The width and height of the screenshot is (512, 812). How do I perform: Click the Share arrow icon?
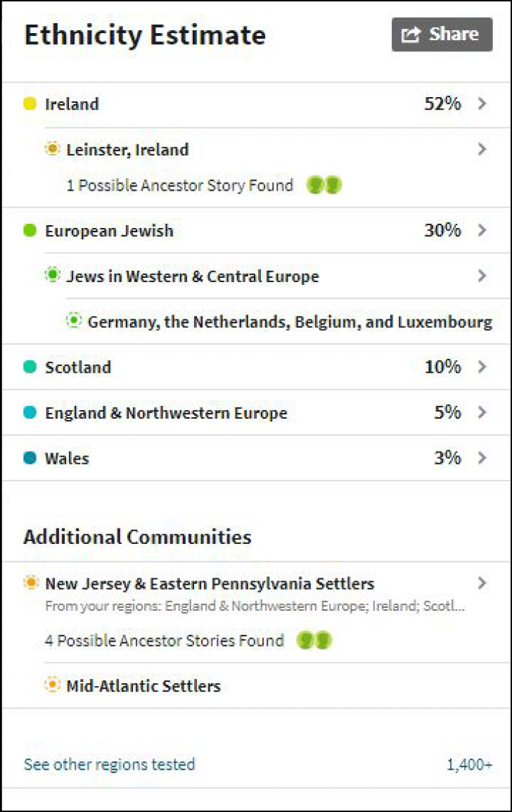(411, 34)
